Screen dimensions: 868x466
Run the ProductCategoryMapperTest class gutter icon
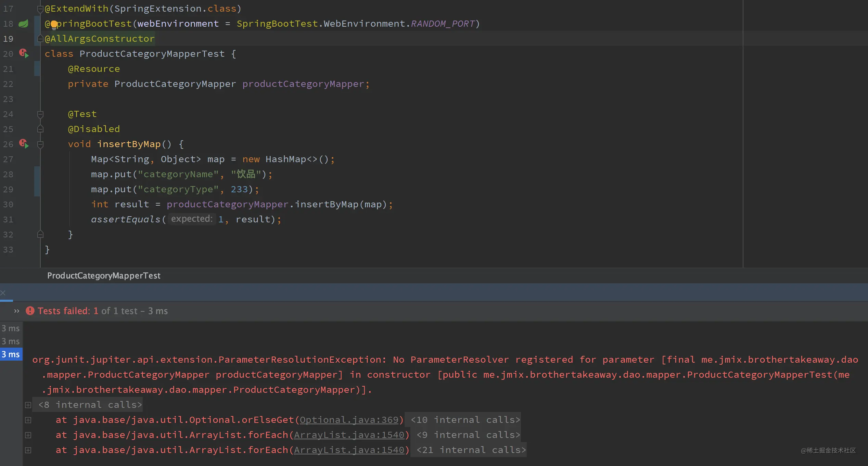click(24, 53)
